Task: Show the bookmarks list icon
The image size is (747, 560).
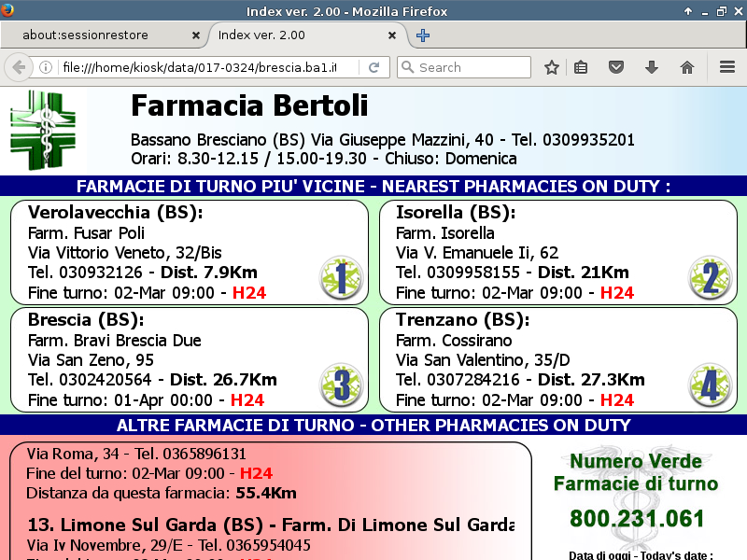Action: (x=581, y=67)
